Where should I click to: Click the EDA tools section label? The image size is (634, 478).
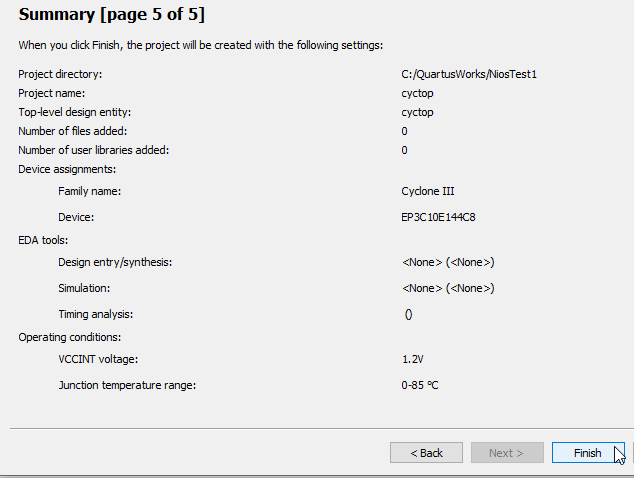(x=43, y=240)
